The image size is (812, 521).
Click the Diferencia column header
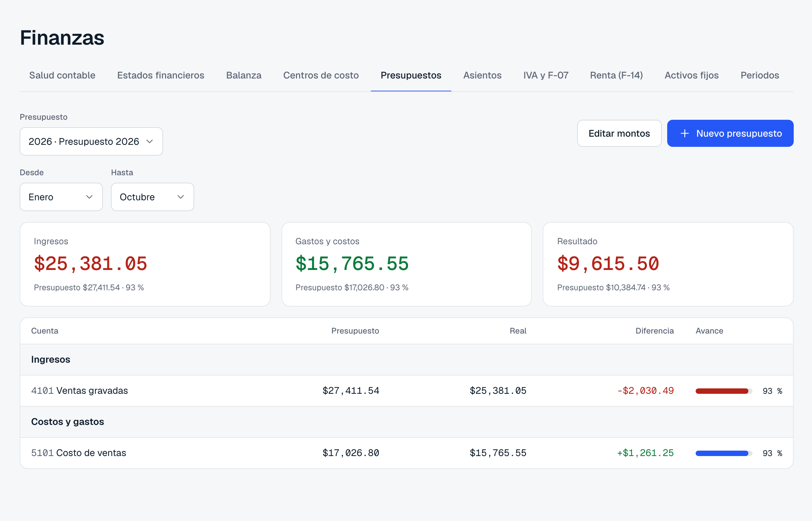[655, 331]
